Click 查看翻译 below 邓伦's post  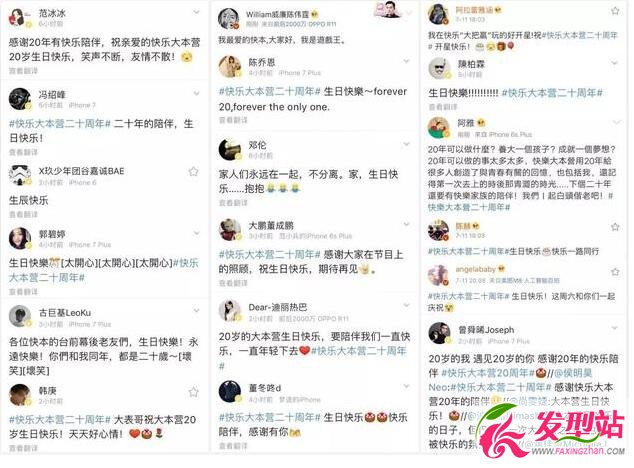233,203
